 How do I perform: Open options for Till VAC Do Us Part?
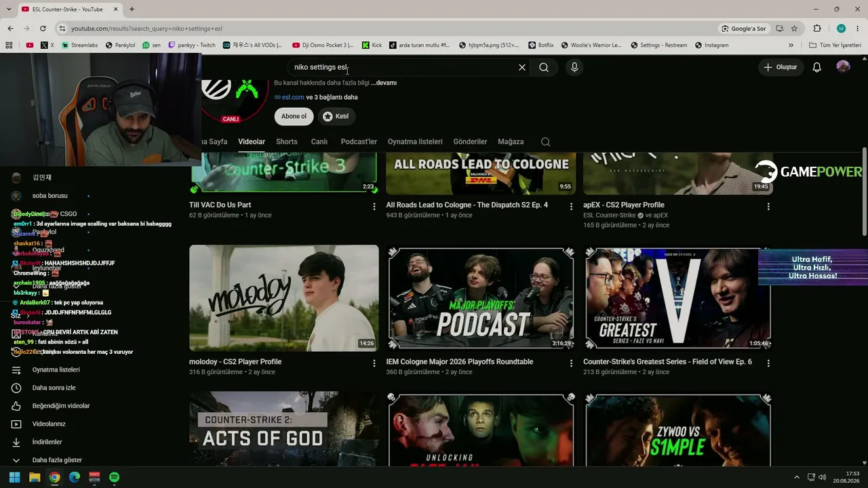point(374,206)
